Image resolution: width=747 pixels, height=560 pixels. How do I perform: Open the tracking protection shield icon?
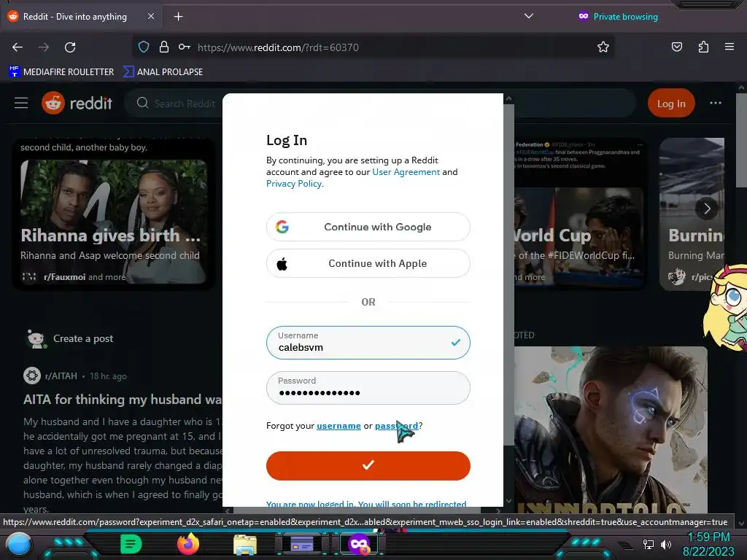click(x=144, y=47)
